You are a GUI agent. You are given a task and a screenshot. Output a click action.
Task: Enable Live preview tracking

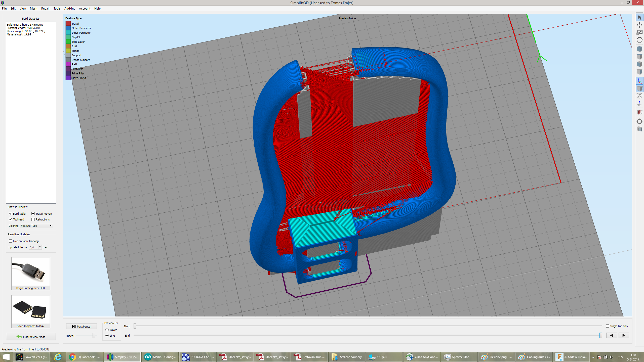(x=11, y=241)
